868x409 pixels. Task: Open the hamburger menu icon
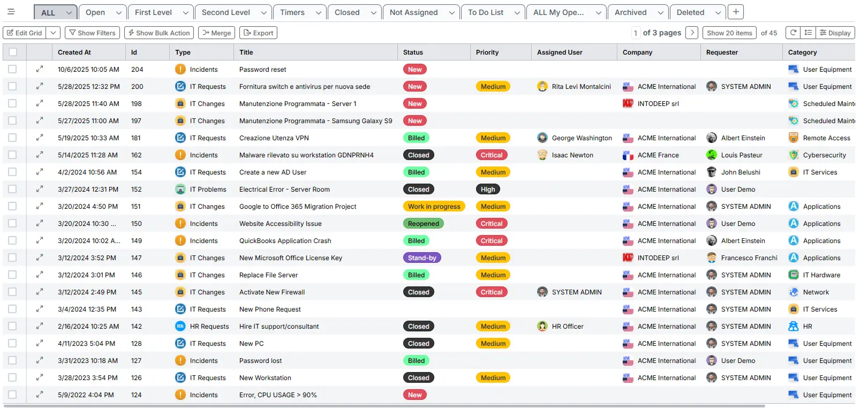click(x=11, y=12)
